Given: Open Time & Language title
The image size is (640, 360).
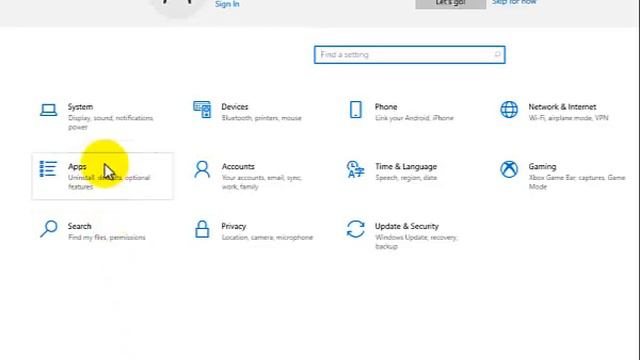Looking at the screenshot, I should click(x=406, y=167).
